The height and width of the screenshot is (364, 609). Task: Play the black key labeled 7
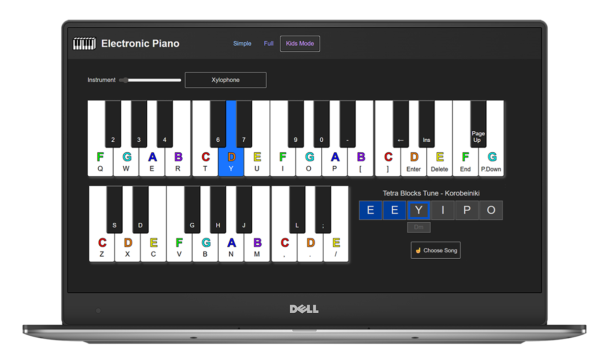(x=244, y=124)
